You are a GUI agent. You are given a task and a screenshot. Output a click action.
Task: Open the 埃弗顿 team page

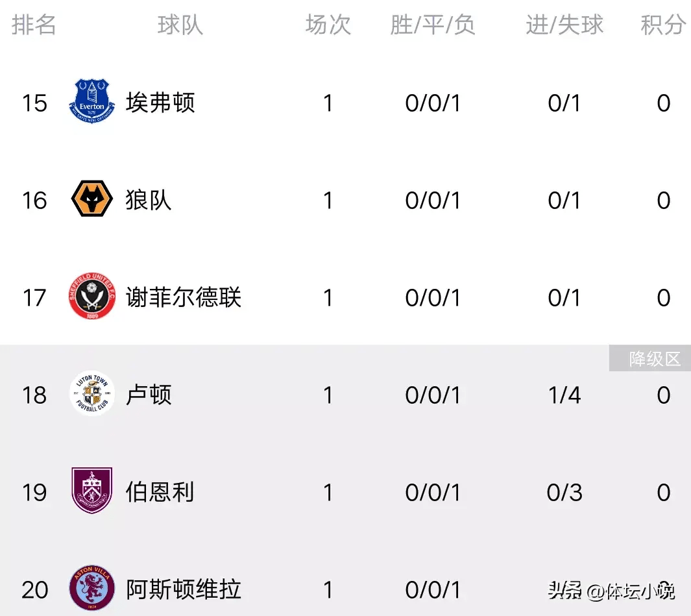click(160, 103)
